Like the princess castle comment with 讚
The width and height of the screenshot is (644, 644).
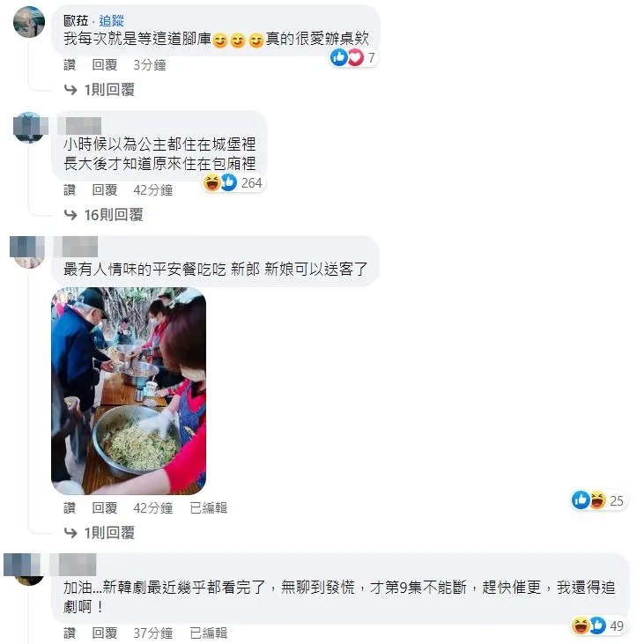tap(70, 190)
